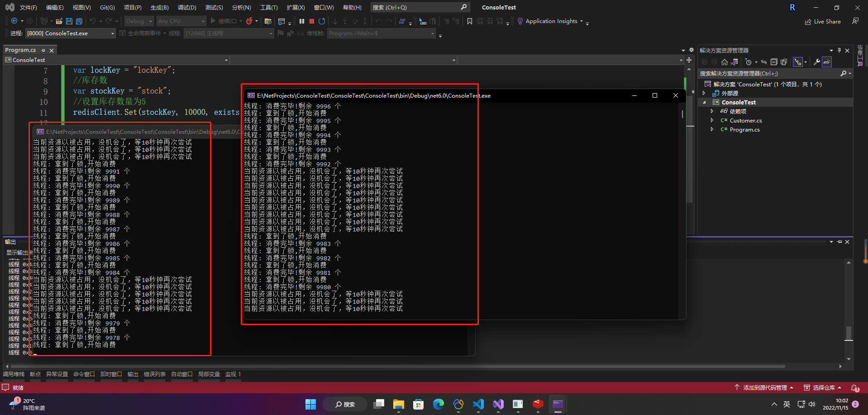Click the Continue (继续) play button

coord(224,21)
